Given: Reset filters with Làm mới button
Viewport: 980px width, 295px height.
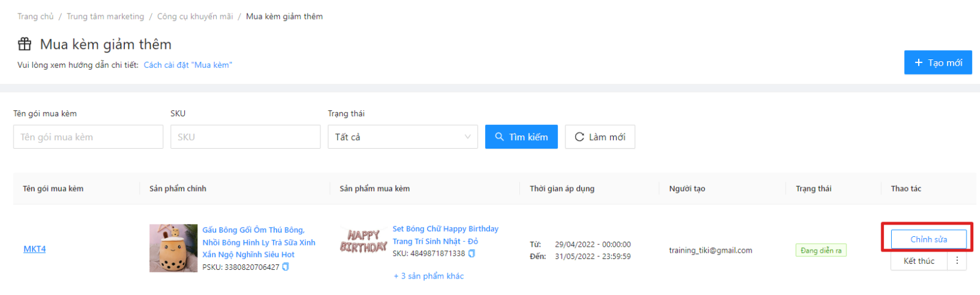Looking at the screenshot, I should pyautogui.click(x=600, y=137).
